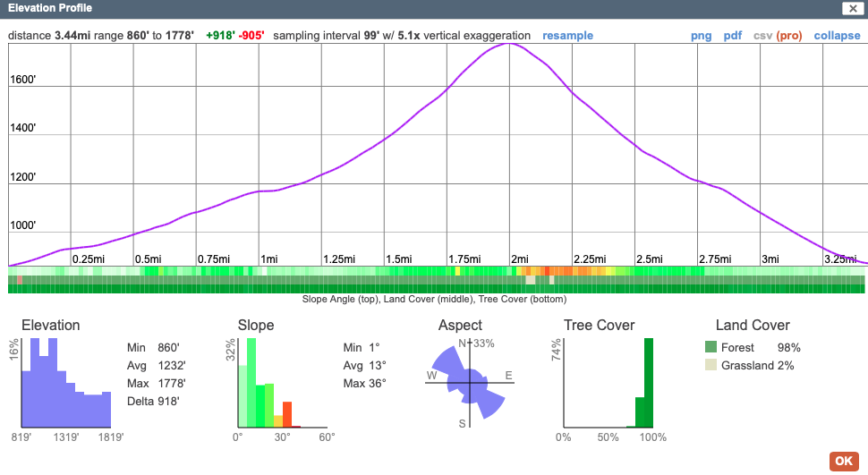Export the profile as pdf

tap(732, 36)
